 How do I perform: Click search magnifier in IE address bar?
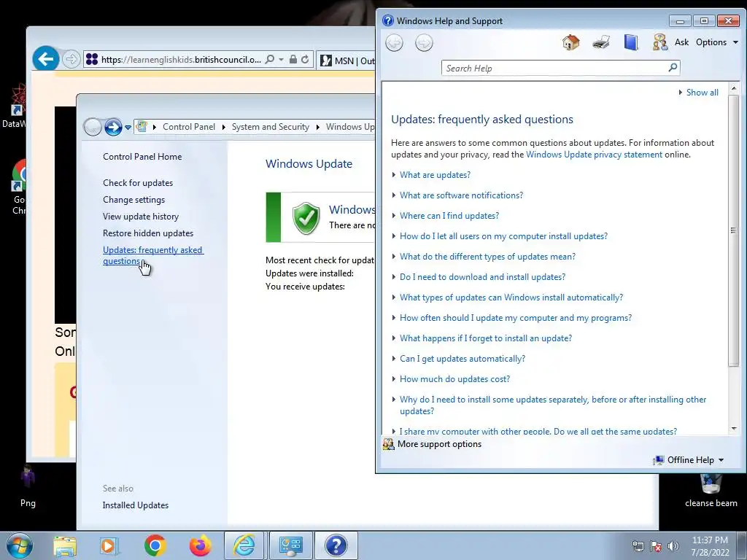pyautogui.click(x=270, y=60)
